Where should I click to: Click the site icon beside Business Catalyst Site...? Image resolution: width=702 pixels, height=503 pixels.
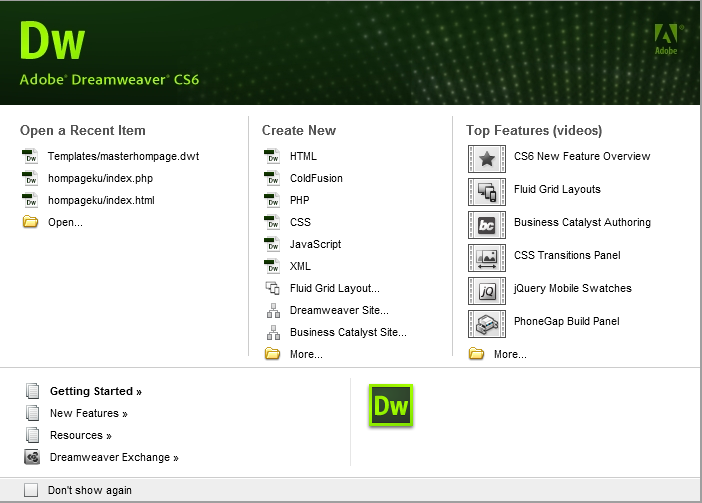(273, 332)
